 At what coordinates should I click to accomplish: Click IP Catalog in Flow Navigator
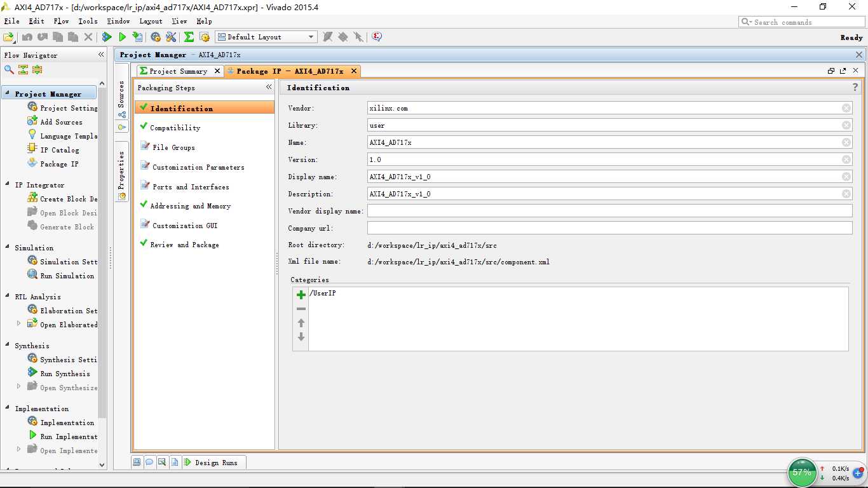coord(60,150)
